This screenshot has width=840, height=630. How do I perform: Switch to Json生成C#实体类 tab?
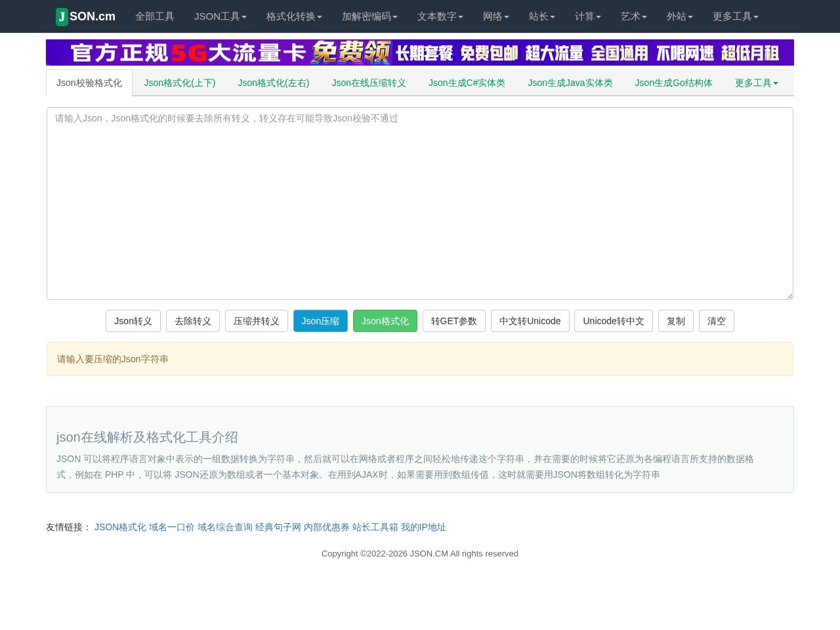click(467, 83)
